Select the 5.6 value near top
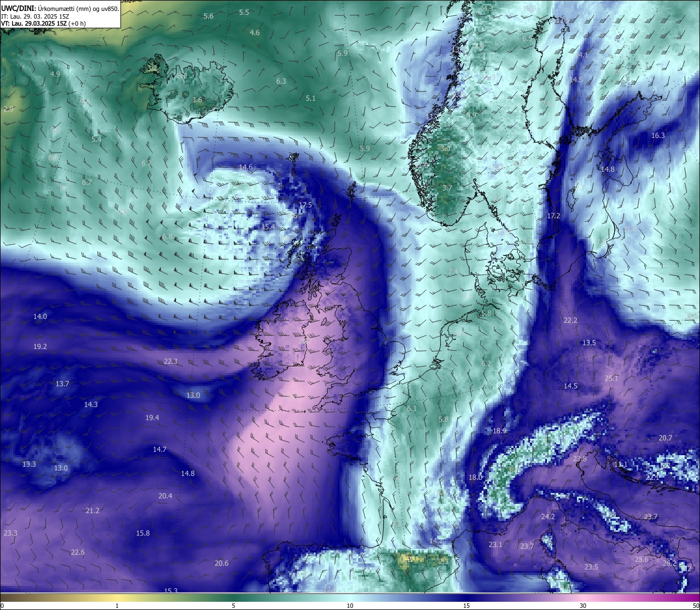Screen dimensions: 700x610 (208, 16)
